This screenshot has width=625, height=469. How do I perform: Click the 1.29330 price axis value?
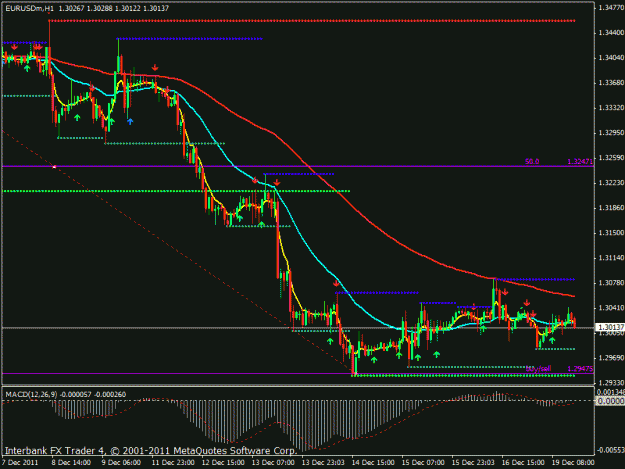(x=611, y=383)
